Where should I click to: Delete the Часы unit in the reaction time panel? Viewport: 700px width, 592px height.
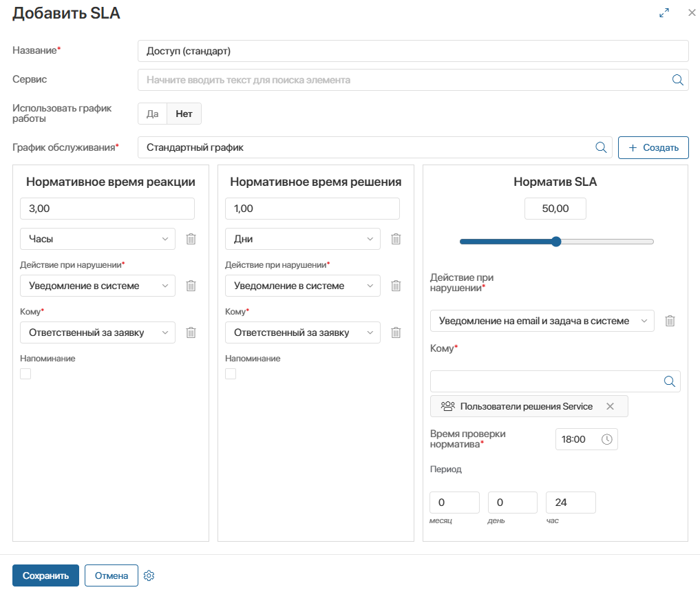(191, 239)
